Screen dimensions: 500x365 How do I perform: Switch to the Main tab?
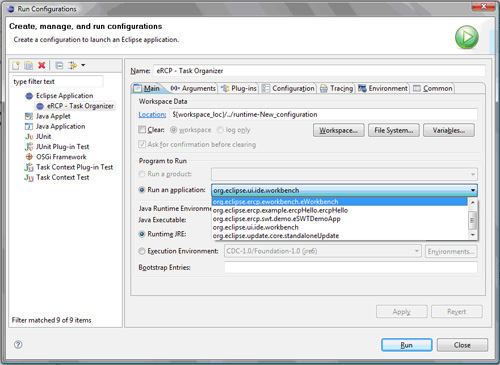[x=147, y=88]
